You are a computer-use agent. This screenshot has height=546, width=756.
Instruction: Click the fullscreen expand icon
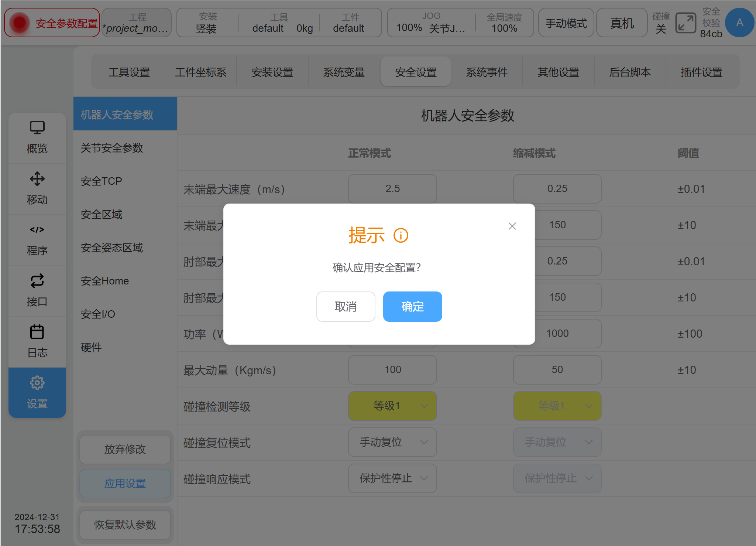(x=685, y=23)
